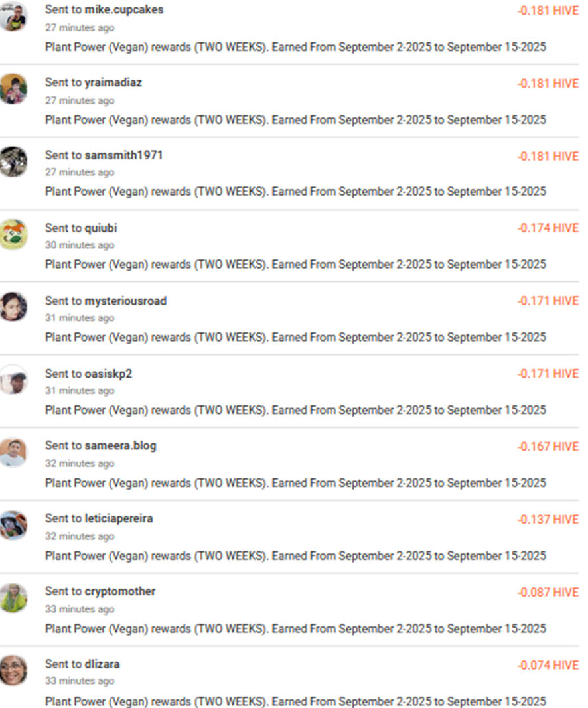Open mike.cupcakes username link
Screen dimensions: 588x708
[x=124, y=10]
